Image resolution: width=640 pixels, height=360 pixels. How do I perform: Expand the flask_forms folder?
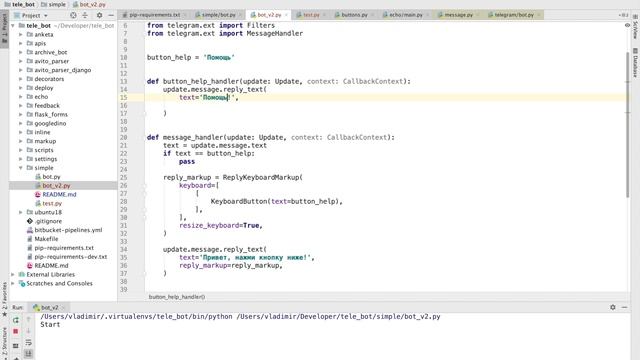[x=21, y=115]
